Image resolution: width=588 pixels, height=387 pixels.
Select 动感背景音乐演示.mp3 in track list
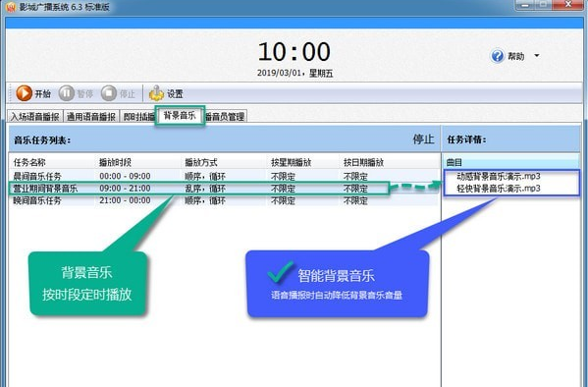coord(499,176)
